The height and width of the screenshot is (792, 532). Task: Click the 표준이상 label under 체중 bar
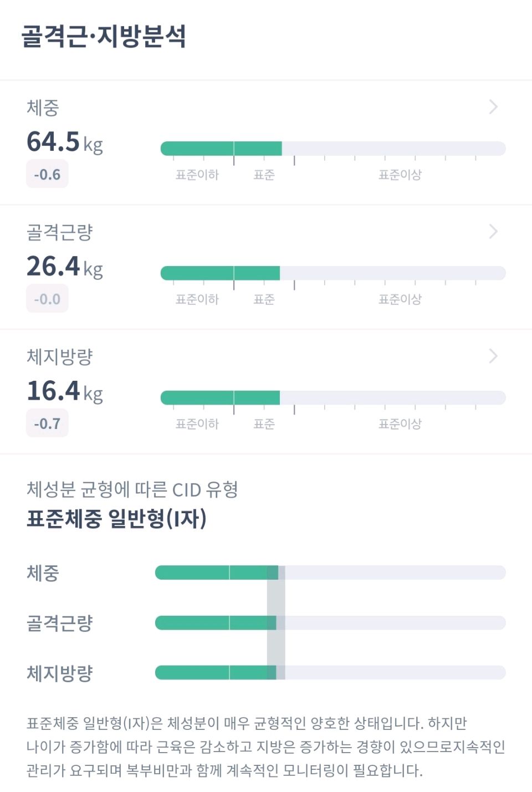click(x=400, y=175)
